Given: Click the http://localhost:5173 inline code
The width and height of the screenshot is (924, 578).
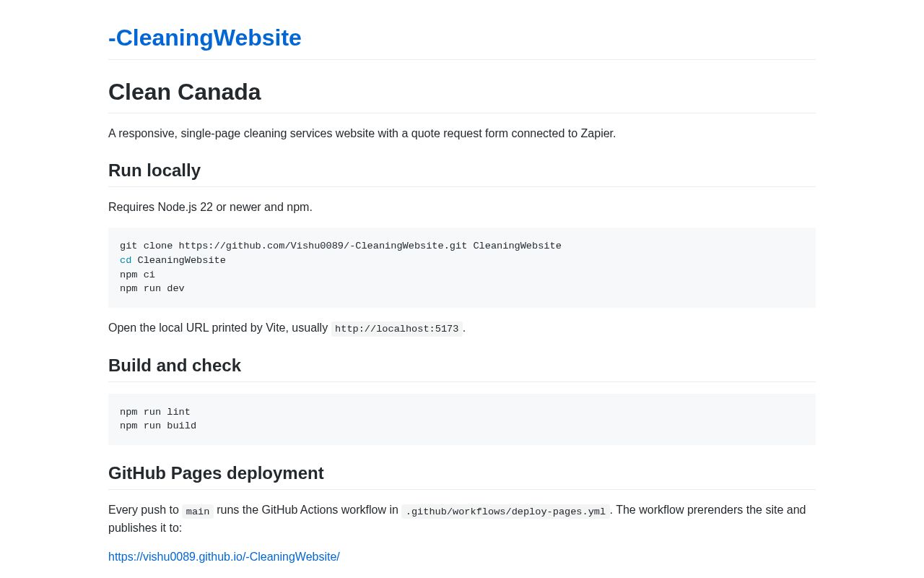Looking at the screenshot, I should click(x=397, y=329).
